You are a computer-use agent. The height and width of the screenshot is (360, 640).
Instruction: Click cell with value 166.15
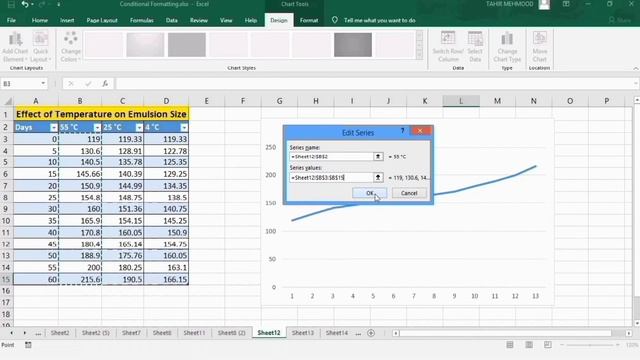click(166, 279)
